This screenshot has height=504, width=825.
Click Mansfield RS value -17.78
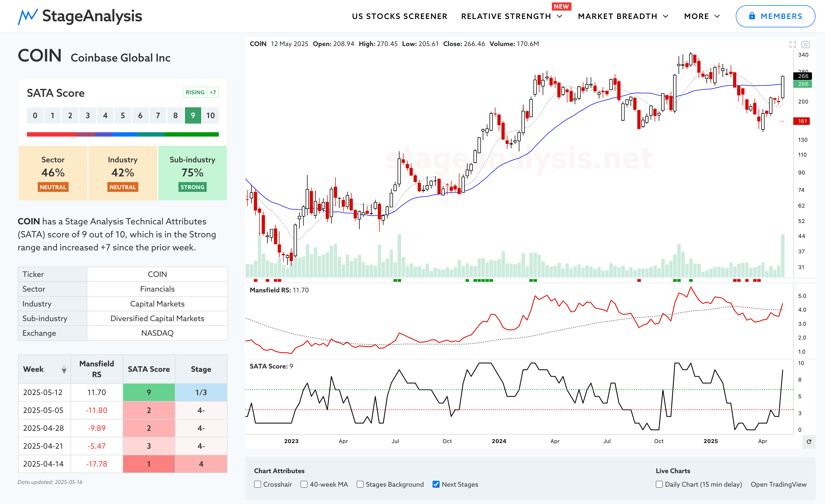(x=97, y=464)
